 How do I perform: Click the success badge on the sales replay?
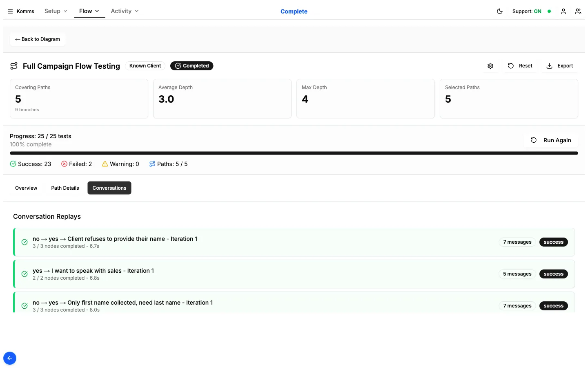[x=553, y=274]
